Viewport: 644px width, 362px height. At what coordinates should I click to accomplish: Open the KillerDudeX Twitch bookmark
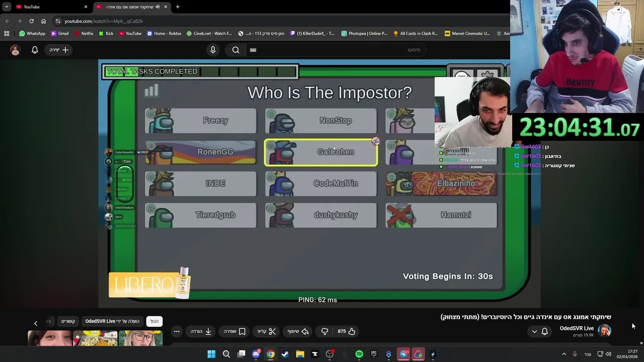pyautogui.click(x=312, y=33)
